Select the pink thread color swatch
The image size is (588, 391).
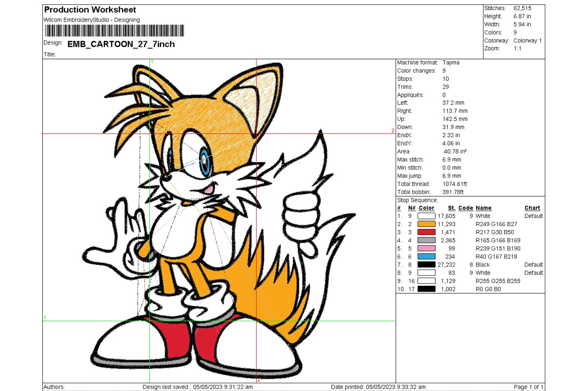(x=426, y=249)
